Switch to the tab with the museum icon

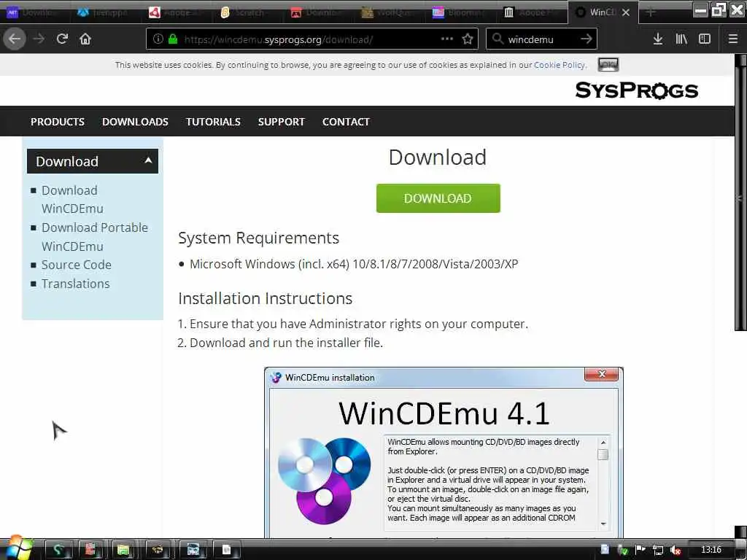point(532,12)
